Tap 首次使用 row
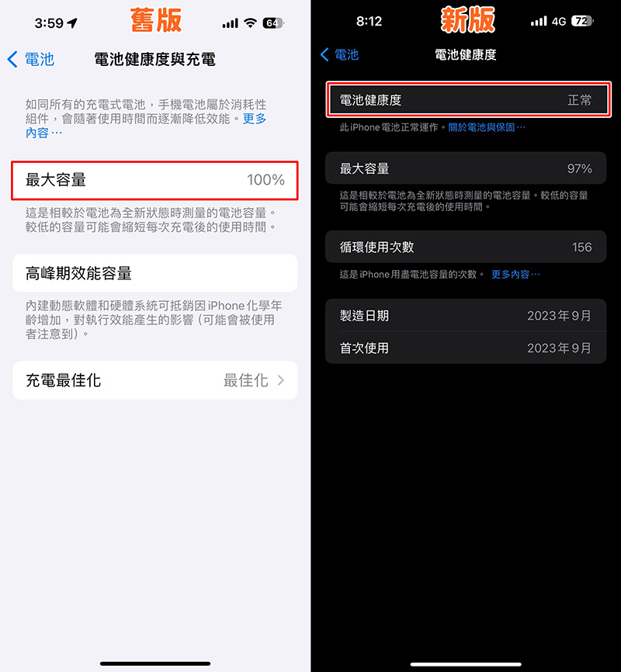621x672 pixels. 466,348
